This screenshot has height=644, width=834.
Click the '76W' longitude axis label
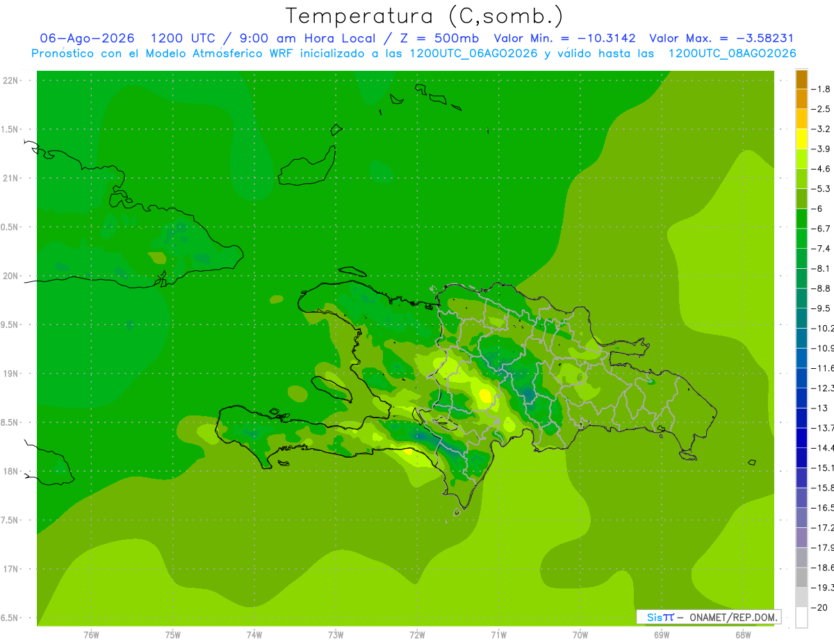[x=91, y=635]
